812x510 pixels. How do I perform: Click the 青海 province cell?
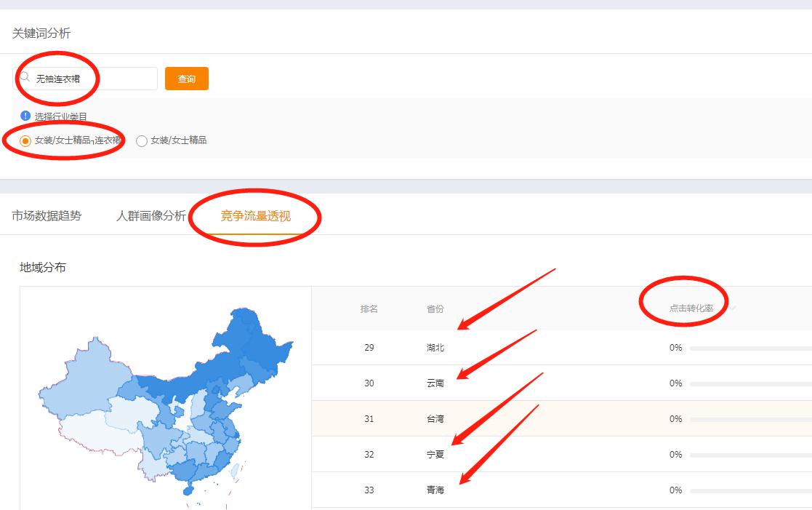(x=435, y=490)
